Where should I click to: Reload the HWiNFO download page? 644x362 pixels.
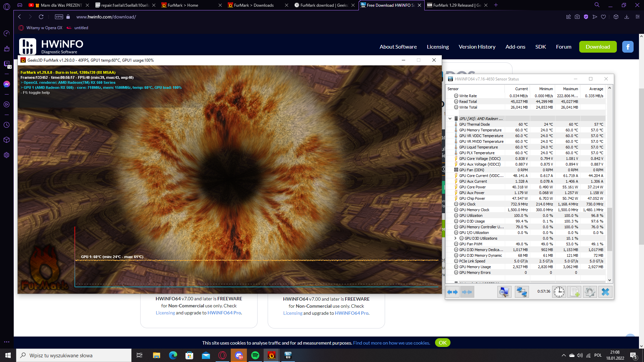pos(41,17)
